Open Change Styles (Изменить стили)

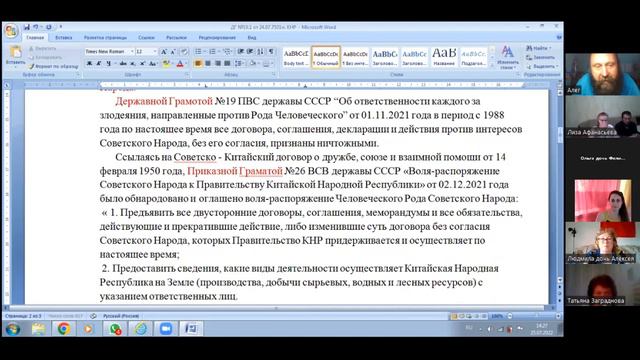[507, 57]
